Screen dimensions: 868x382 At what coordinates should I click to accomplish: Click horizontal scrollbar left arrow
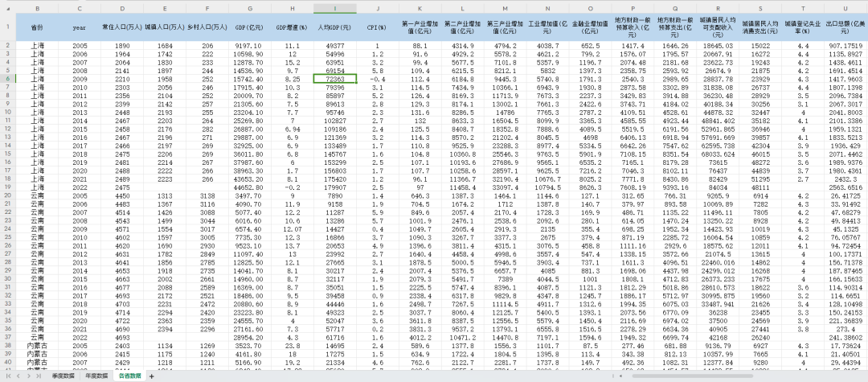click(621, 376)
